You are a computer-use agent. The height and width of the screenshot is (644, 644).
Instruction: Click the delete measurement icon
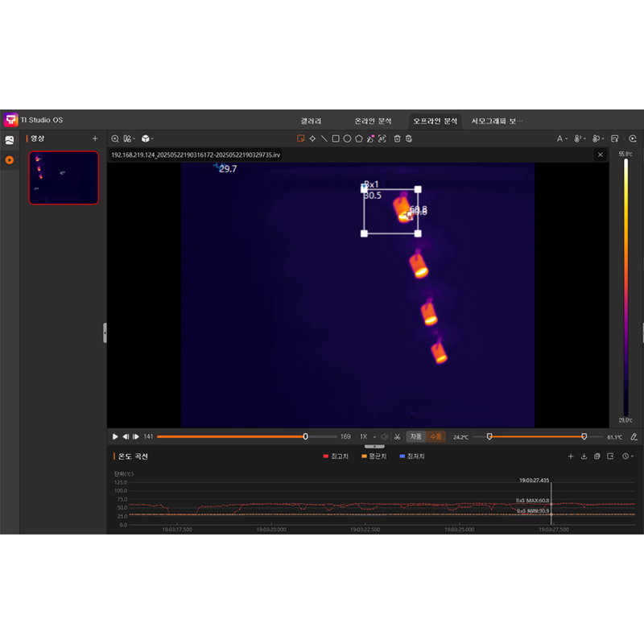coord(397,138)
